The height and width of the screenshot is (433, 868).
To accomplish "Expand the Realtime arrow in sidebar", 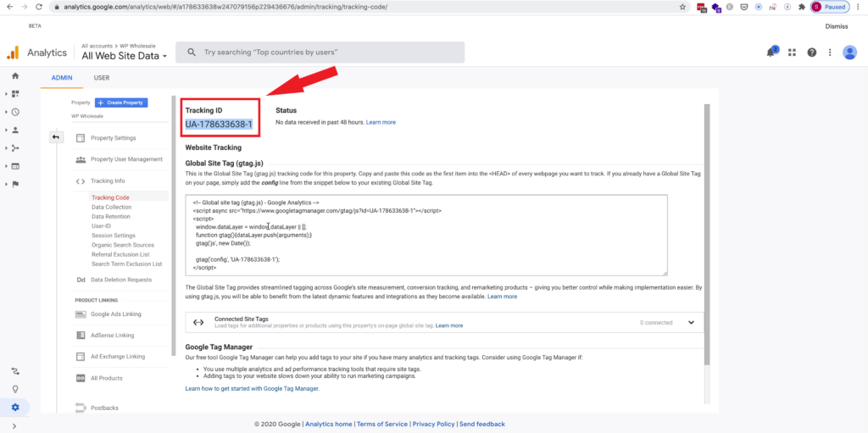I will (x=6, y=112).
